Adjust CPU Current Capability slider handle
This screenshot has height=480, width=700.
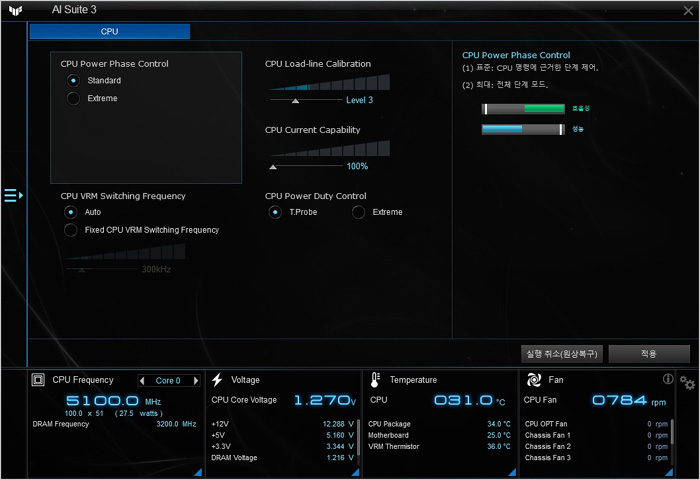pyautogui.click(x=273, y=167)
